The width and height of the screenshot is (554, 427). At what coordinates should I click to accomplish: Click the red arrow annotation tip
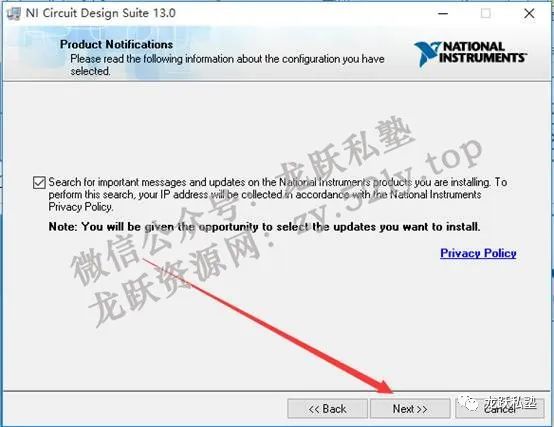point(390,391)
